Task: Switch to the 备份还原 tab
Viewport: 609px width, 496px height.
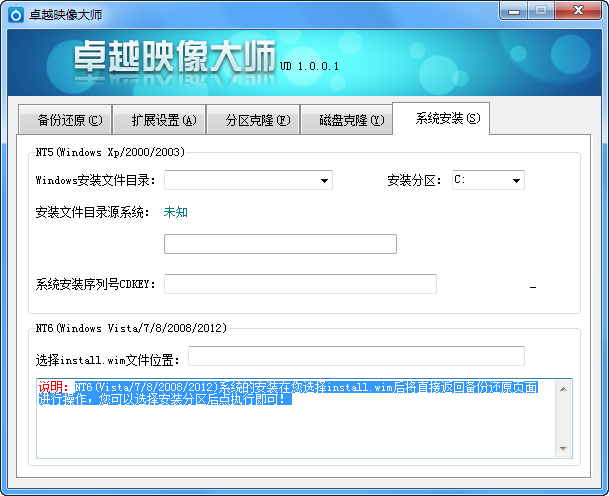Action: (x=70, y=120)
